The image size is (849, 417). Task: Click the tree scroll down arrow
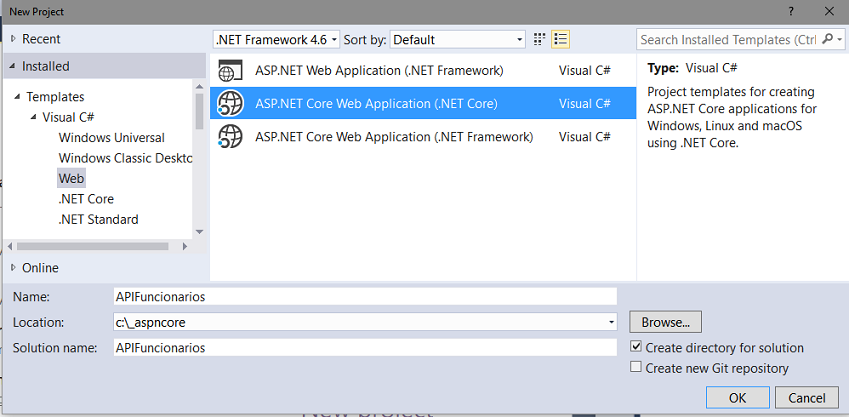(199, 232)
